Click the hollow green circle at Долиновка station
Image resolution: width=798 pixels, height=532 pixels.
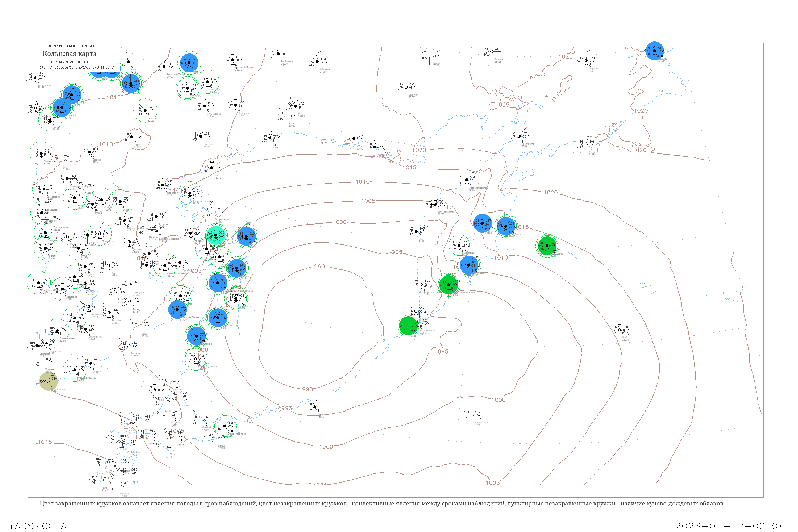459,245
